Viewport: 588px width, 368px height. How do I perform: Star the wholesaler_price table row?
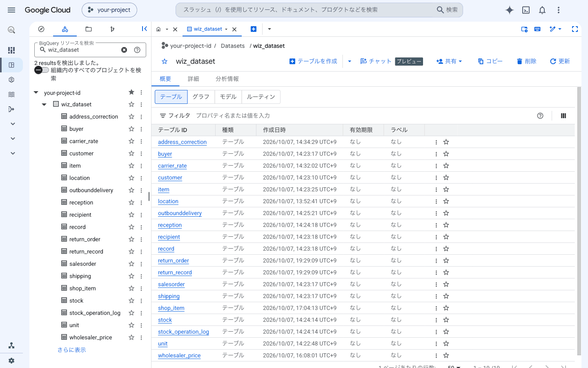pyautogui.click(x=446, y=355)
